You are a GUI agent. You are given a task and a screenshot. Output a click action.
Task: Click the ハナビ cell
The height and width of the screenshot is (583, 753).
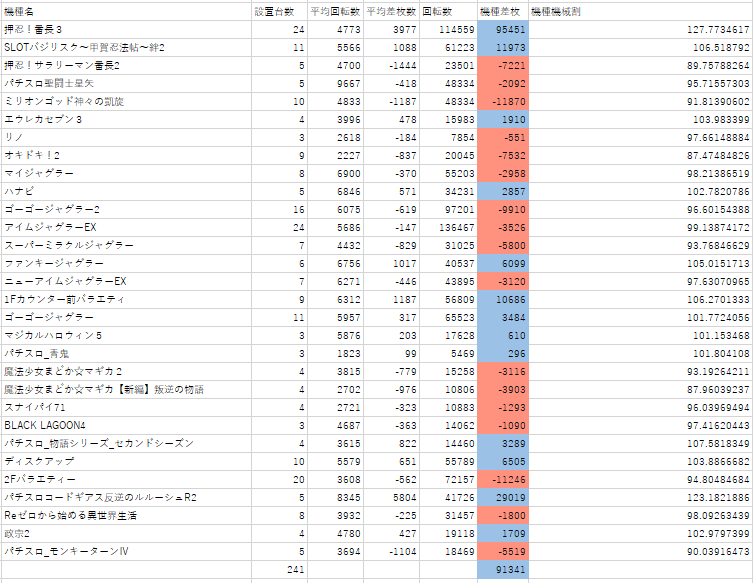pos(126,192)
